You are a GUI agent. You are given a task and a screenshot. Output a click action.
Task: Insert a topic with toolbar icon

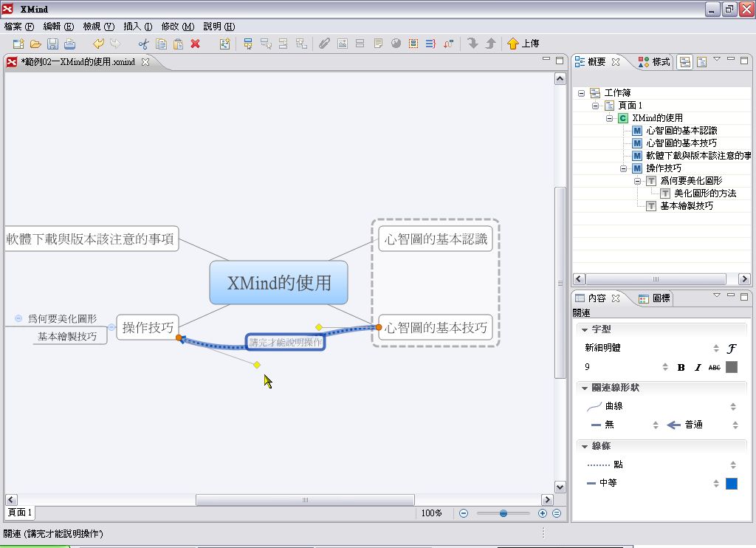point(248,44)
